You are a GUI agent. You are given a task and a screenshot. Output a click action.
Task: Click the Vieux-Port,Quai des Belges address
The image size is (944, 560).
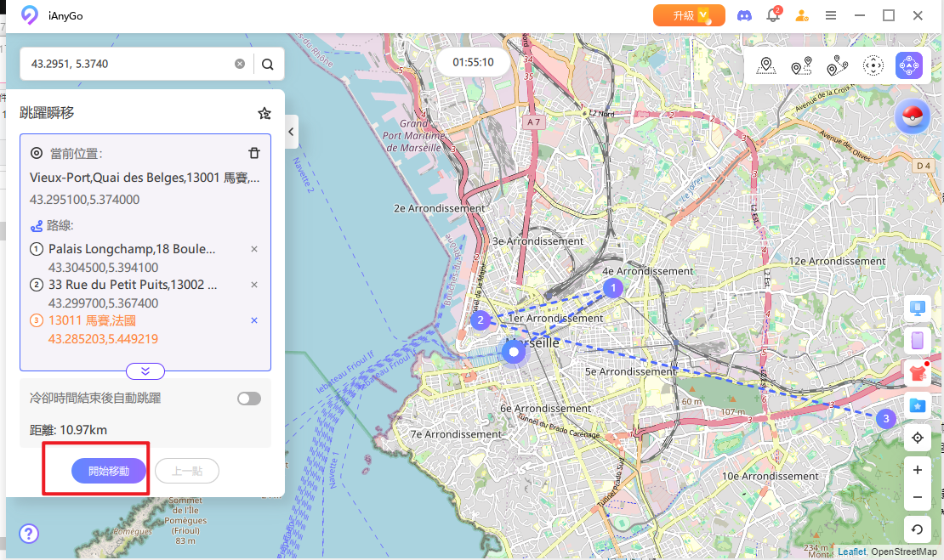pyautogui.click(x=145, y=178)
